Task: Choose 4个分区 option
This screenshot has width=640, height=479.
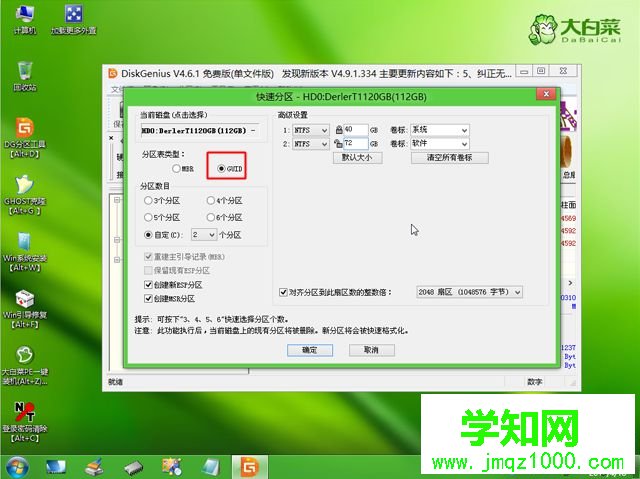Action: [x=224, y=201]
